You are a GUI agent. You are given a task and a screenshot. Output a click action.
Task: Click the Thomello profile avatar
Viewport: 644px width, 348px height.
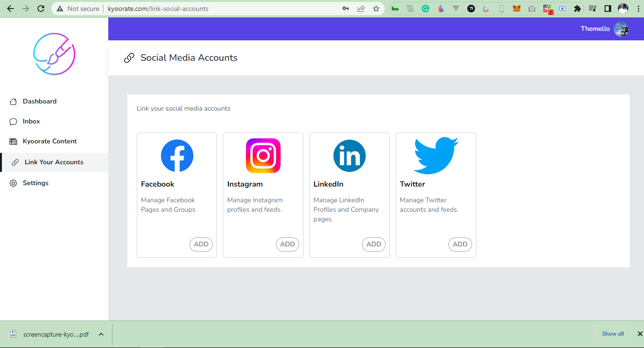621,29
